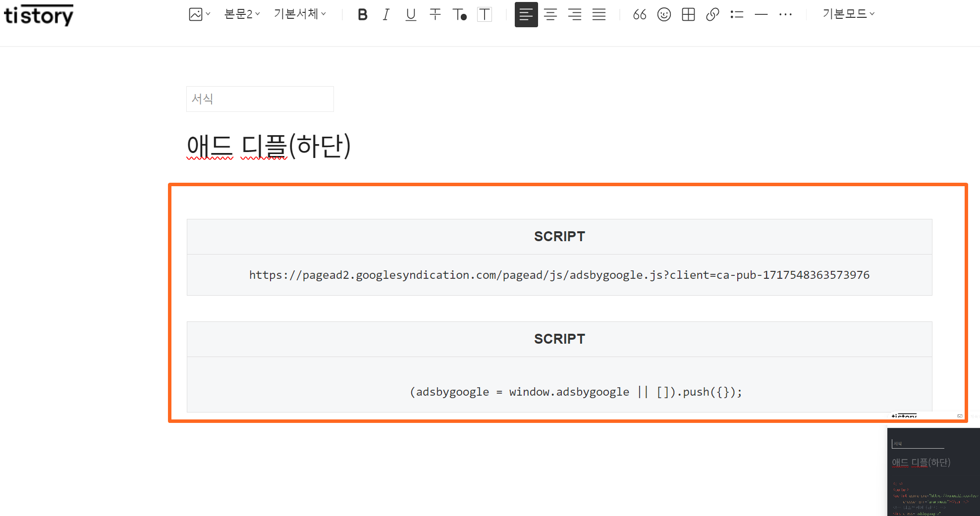The width and height of the screenshot is (980, 516).
Task: Insert a blockquote
Action: tap(639, 14)
